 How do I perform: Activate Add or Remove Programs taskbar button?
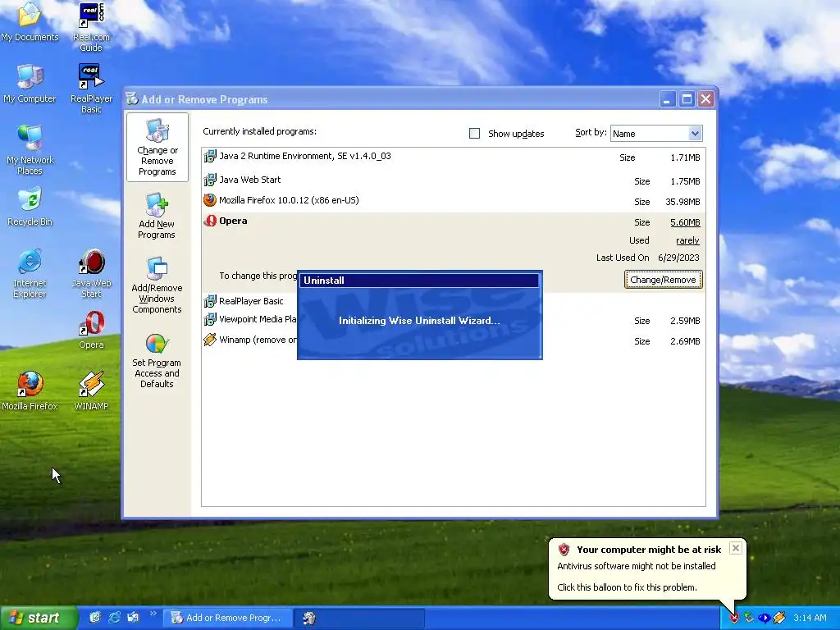click(229, 618)
